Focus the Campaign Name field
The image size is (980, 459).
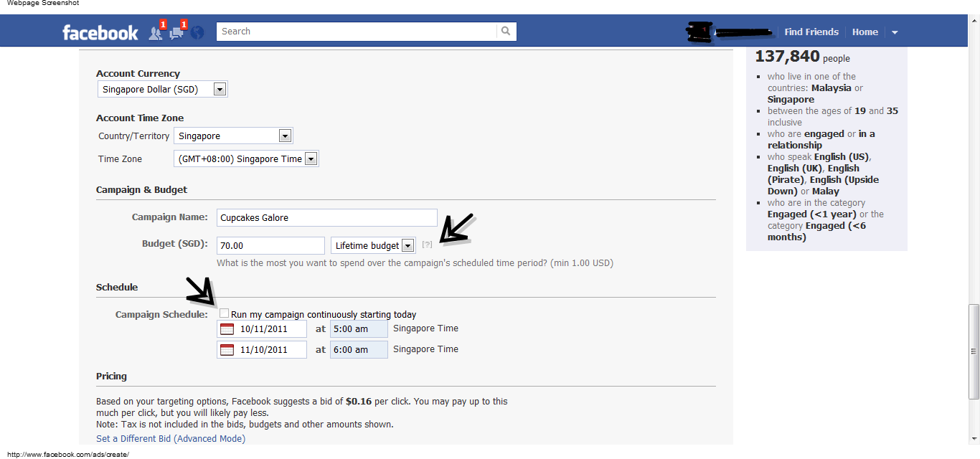[327, 217]
